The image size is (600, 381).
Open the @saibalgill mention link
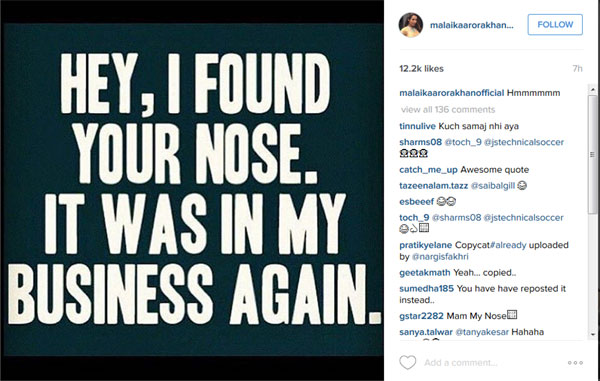click(492, 186)
